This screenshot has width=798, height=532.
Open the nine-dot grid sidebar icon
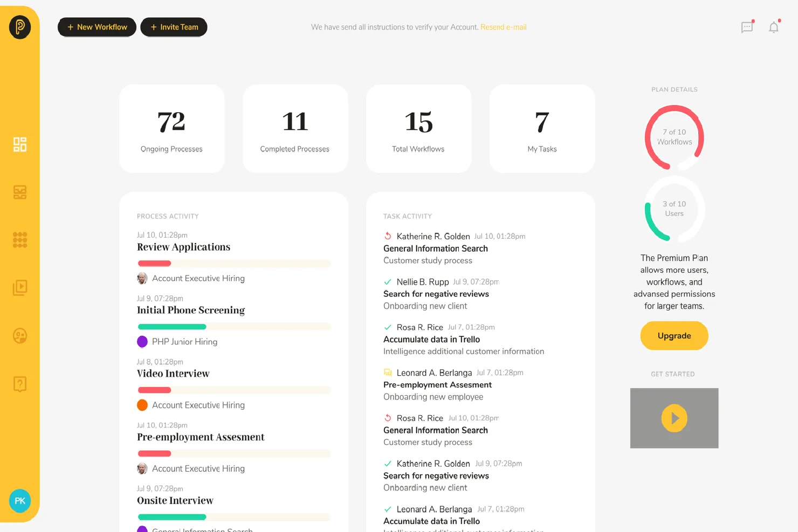point(20,240)
